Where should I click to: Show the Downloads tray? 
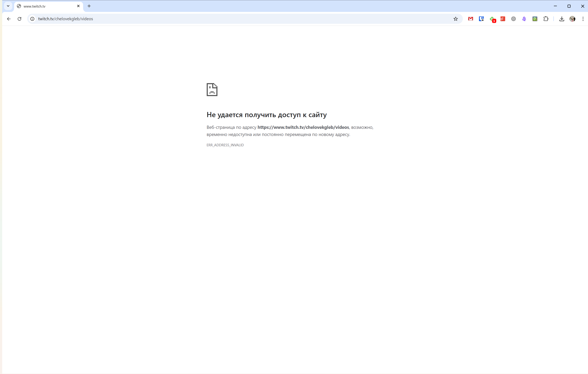tap(562, 19)
